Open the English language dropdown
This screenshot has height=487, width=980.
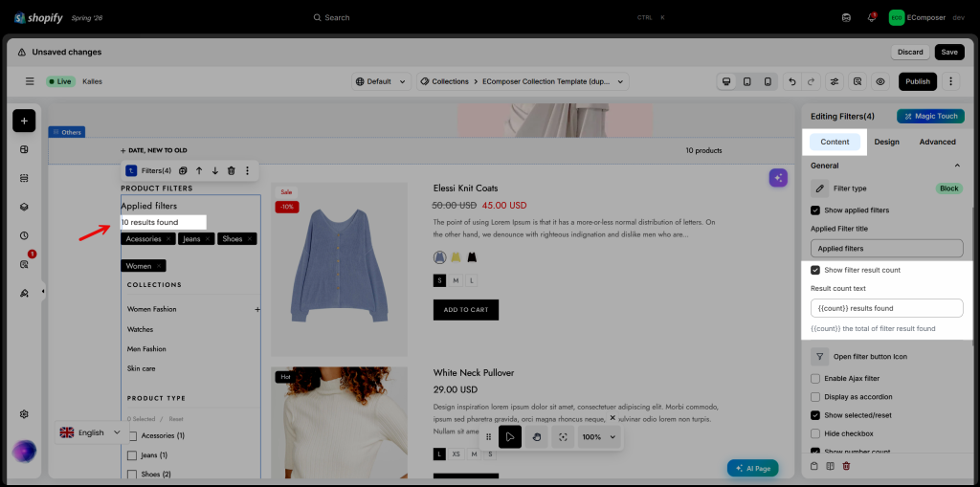(91, 432)
